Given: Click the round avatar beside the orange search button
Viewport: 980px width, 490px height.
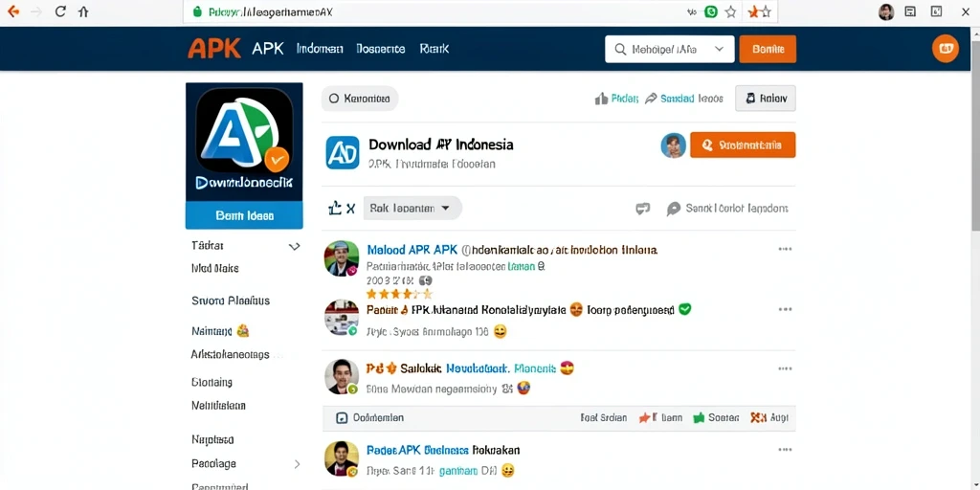Looking at the screenshot, I should pyautogui.click(x=673, y=145).
